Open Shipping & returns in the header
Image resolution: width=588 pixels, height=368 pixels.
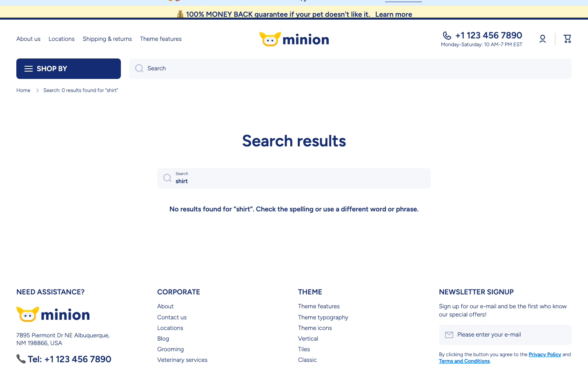(107, 39)
